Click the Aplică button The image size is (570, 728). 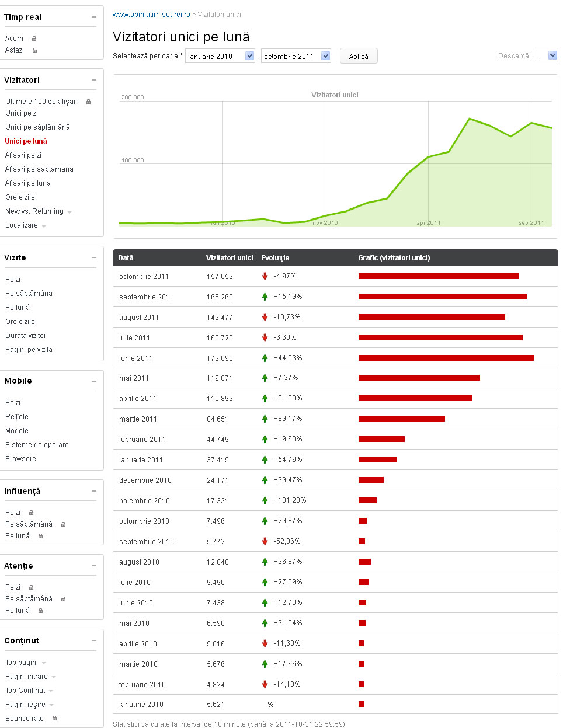coord(359,56)
